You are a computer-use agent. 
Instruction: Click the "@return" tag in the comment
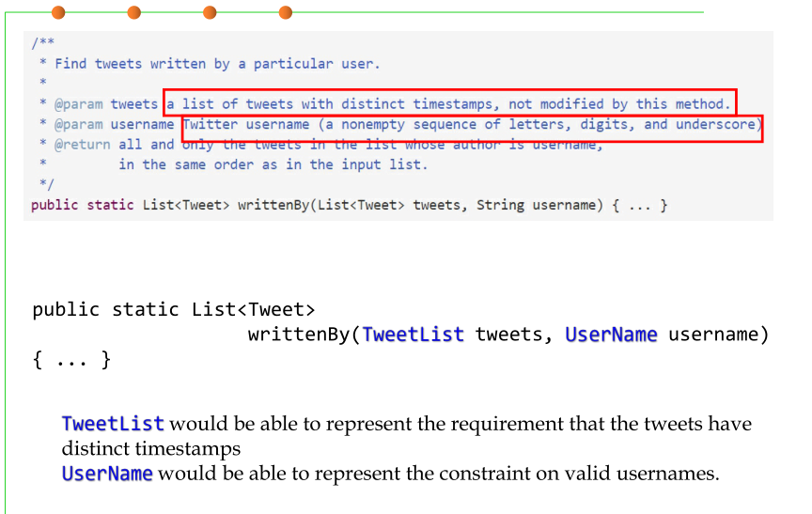(x=83, y=145)
